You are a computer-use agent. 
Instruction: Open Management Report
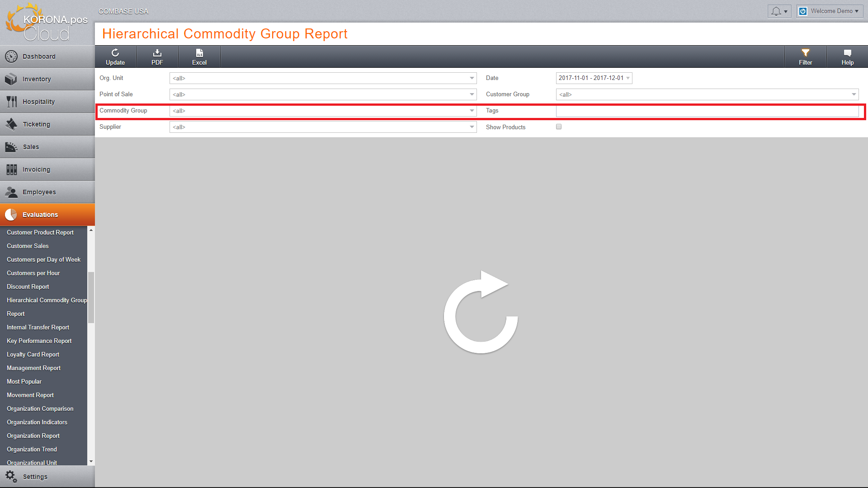point(33,368)
